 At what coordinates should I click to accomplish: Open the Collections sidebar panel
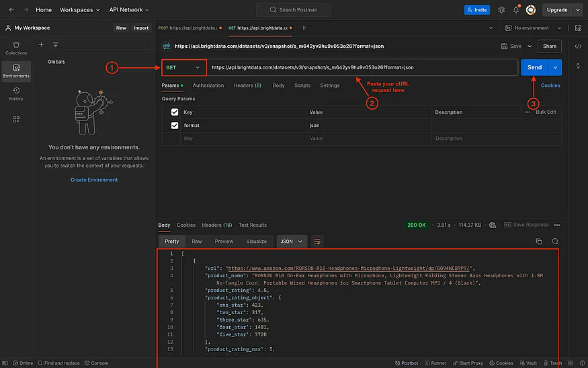pos(16,48)
